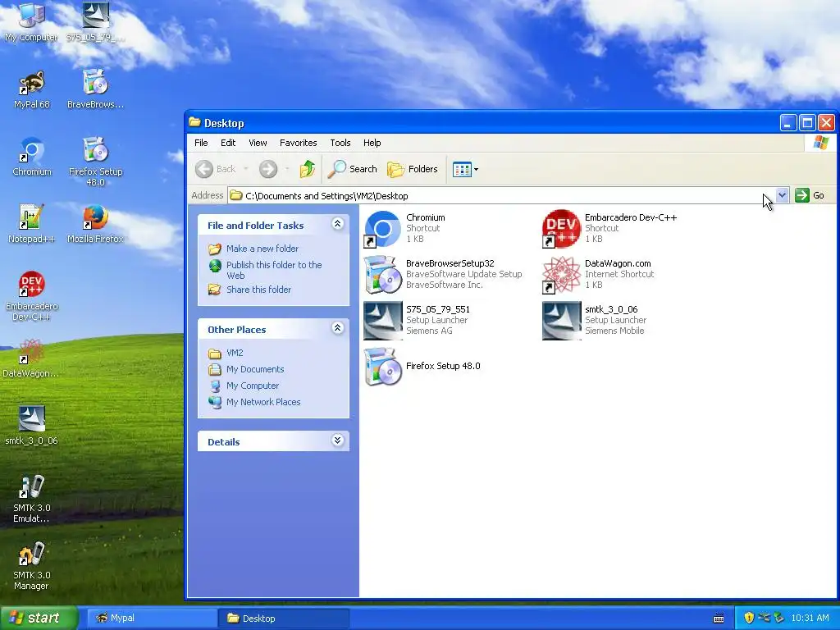
Task: Click the taskbar clock showing 10:31 AM
Action: point(810,619)
